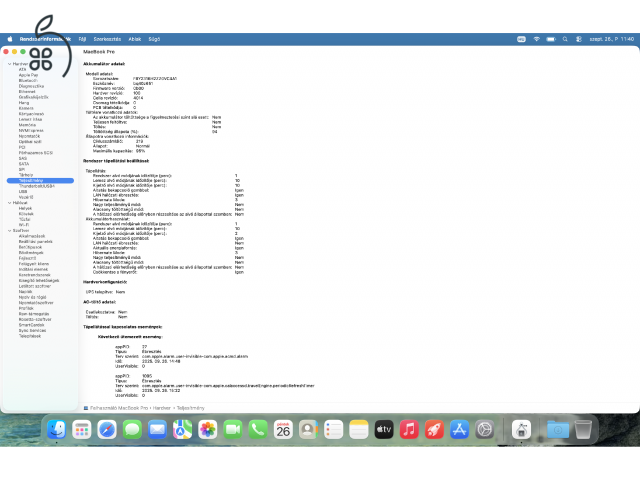Select Telepítések under Szoftver
This screenshot has width=640, height=480.
[30, 336]
